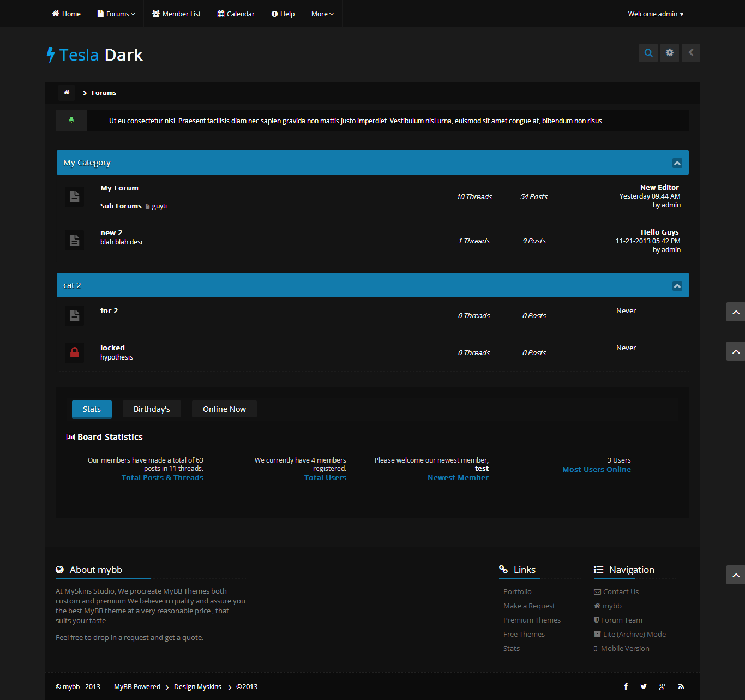Open Mobile Version navigation link

(x=622, y=648)
